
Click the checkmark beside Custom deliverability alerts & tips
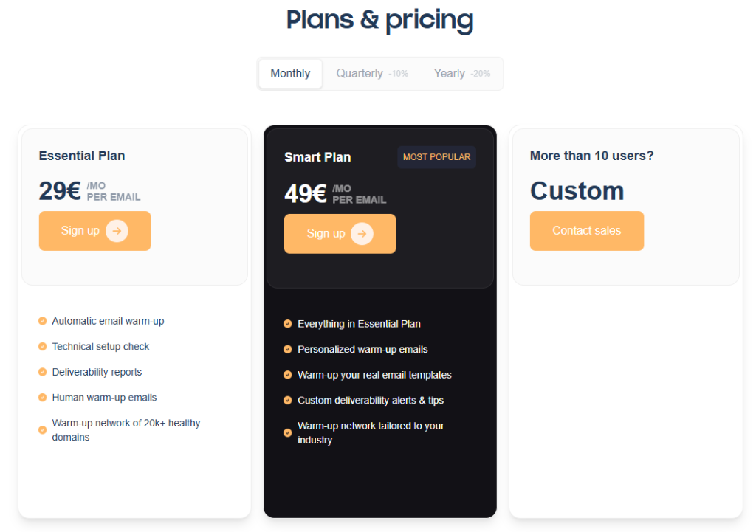click(287, 400)
